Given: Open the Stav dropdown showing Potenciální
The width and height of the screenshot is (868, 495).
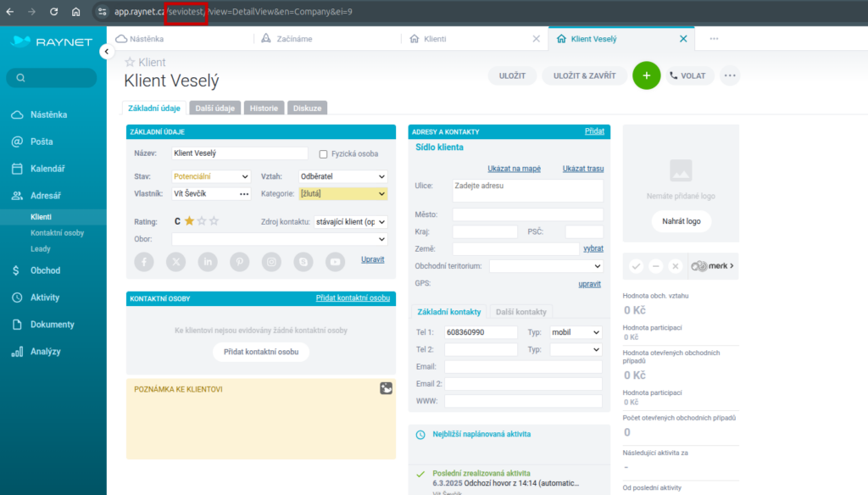Looking at the screenshot, I should pyautogui.click(x=211, y=176).
